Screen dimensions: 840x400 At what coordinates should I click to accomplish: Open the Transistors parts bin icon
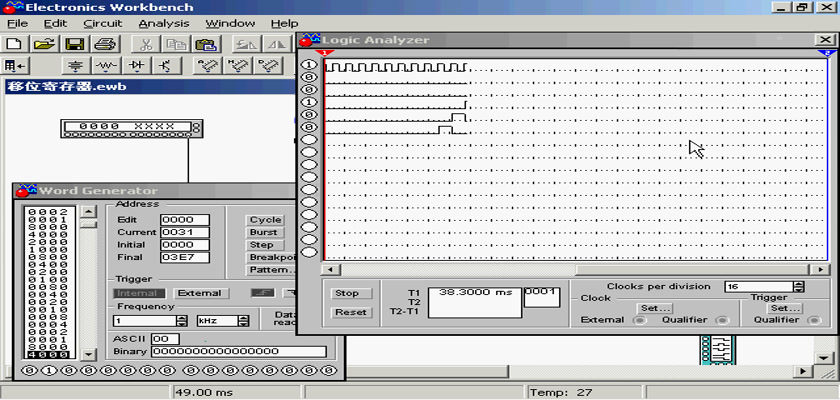coord(164,66)
